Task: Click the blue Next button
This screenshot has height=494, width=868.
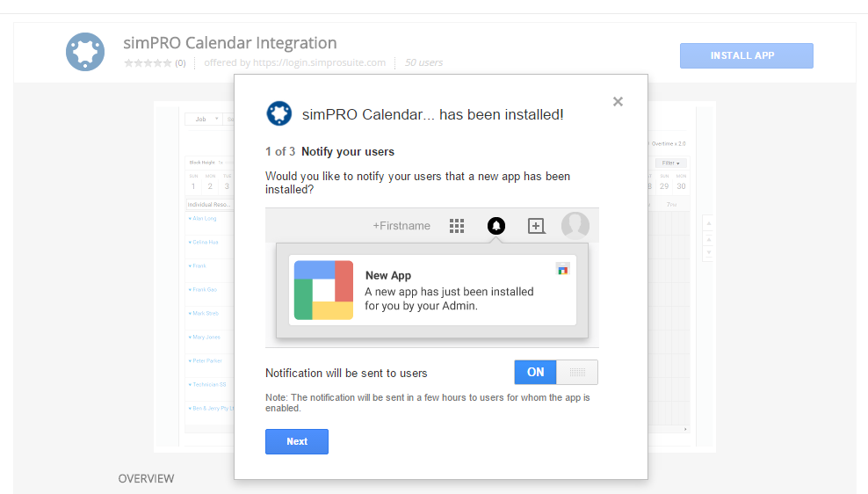Action: [297, 441]
